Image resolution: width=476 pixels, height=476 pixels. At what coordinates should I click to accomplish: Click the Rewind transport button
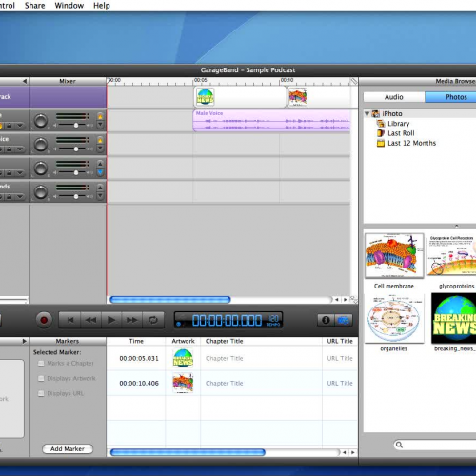(x=90, y=320)
